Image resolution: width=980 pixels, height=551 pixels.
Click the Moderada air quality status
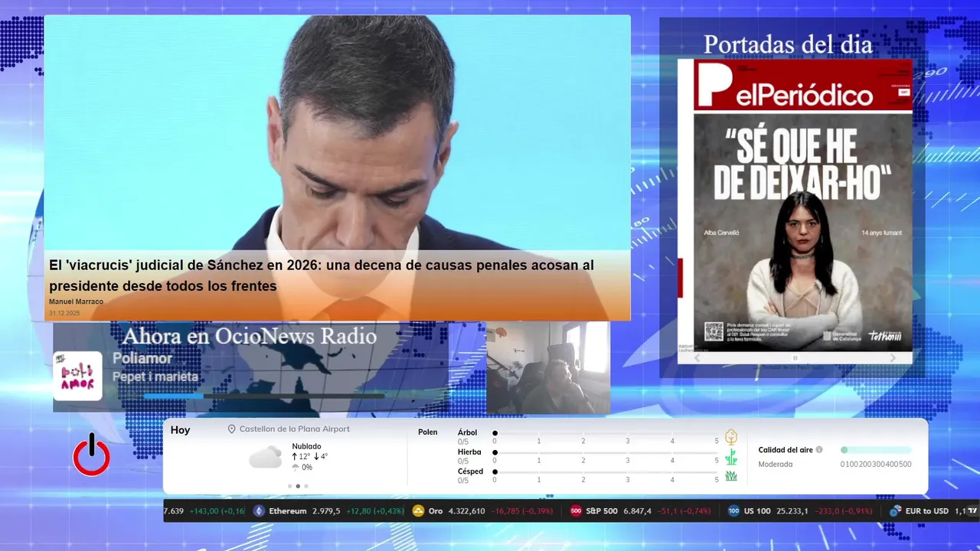tap(776, 464)
